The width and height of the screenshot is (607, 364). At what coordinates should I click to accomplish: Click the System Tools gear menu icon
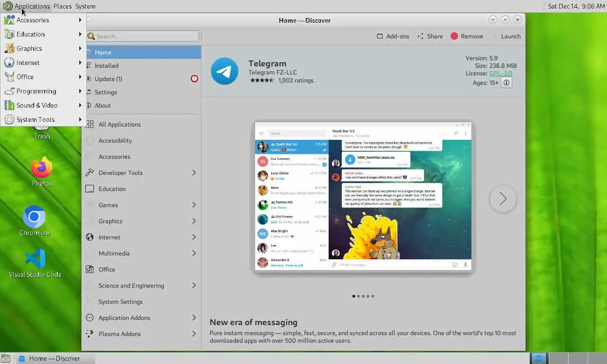click(x=9, y=119)
